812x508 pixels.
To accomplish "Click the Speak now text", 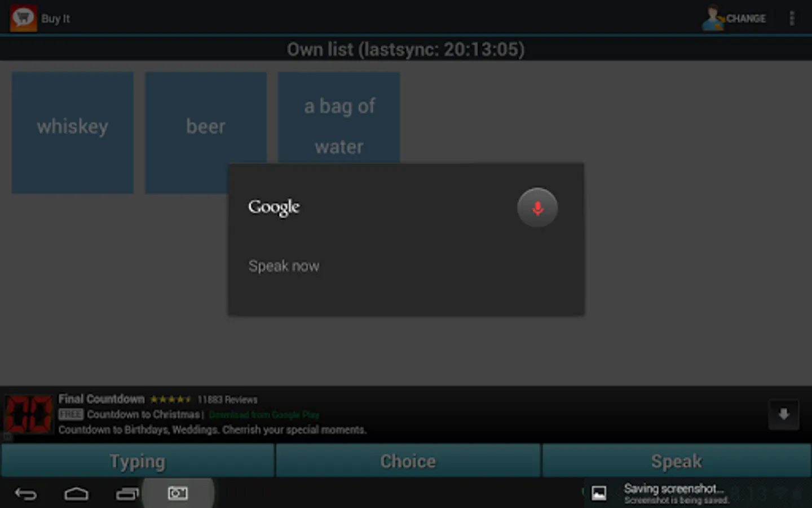I will [x=284, y=266].
